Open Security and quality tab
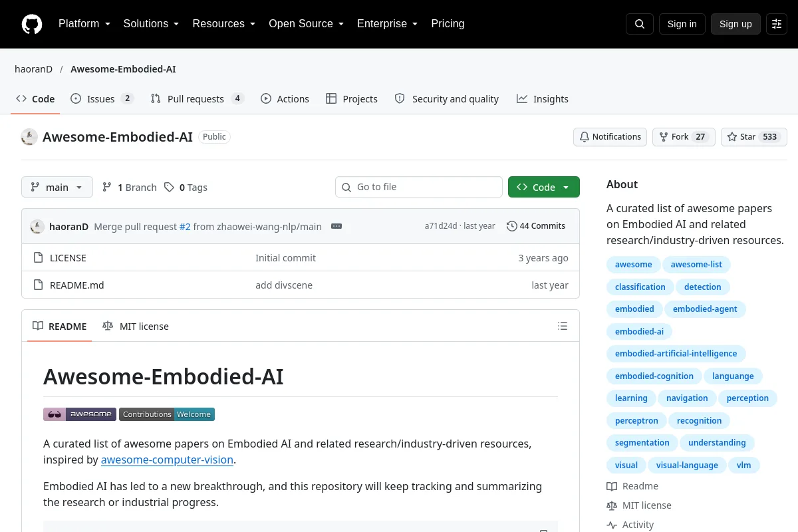This screenshot has height=532, width=798. [x=447, y=99]
